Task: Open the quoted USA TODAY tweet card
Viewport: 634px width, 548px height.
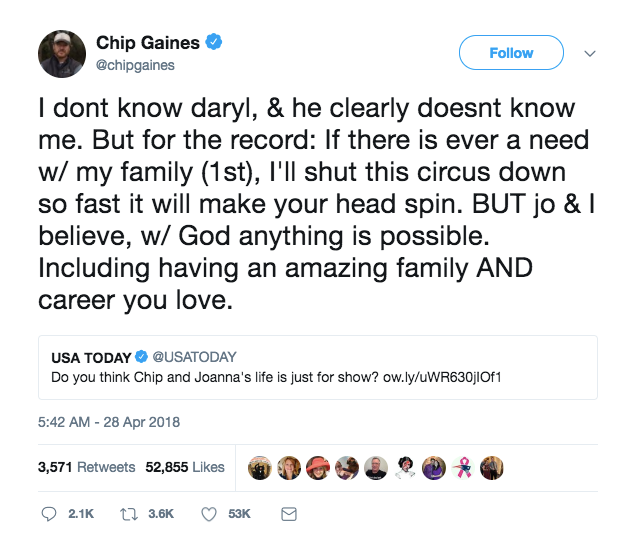Action: coord(318,367)
